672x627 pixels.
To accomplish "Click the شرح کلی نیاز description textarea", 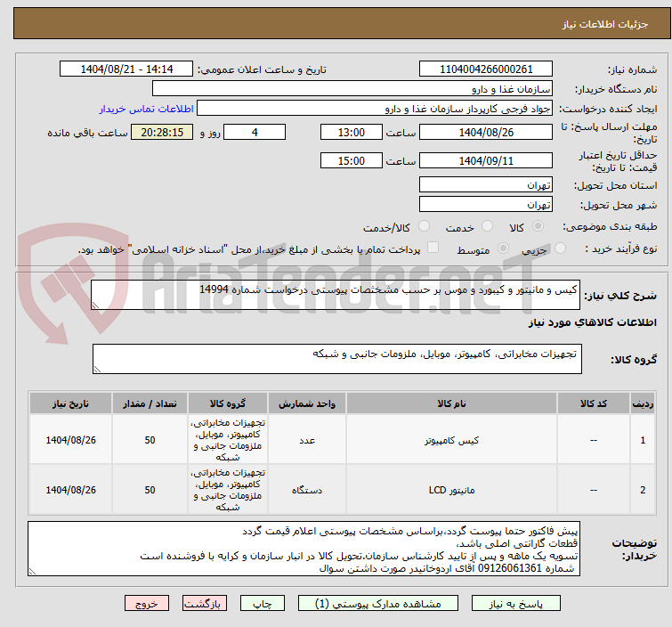I will pyautogui.click(x=336, y=295).
